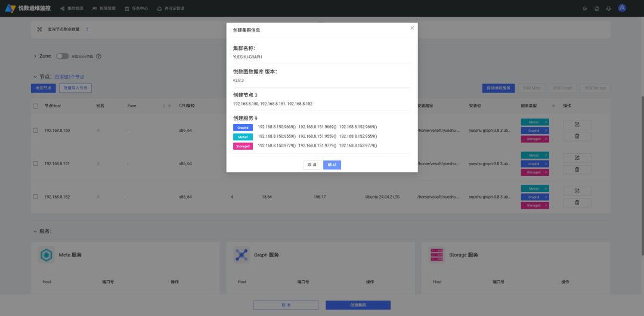The height and width of the screenshot is (316, 644).
Task: Expand the Zone section chevron
Action: tap(35, 56)
